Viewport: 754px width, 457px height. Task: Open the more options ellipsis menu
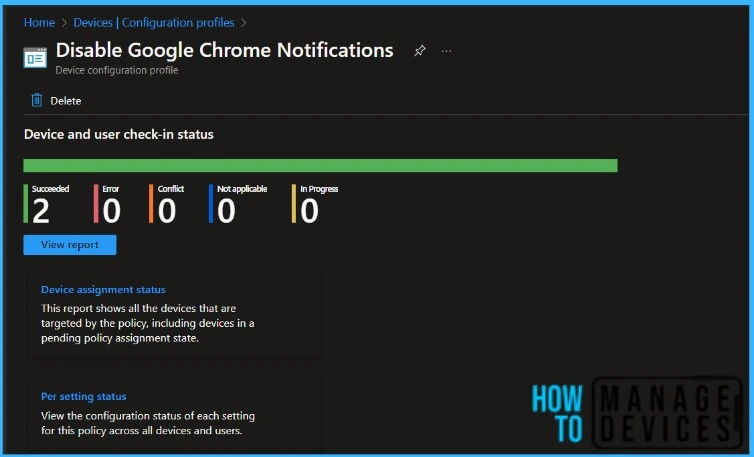[446, 51]
